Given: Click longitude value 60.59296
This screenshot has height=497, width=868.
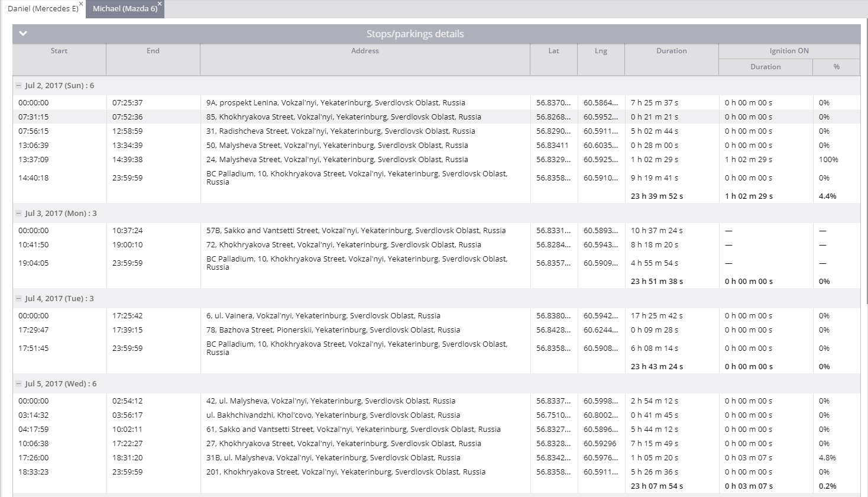Looking at the screenshot, I should tap(601, 444).
